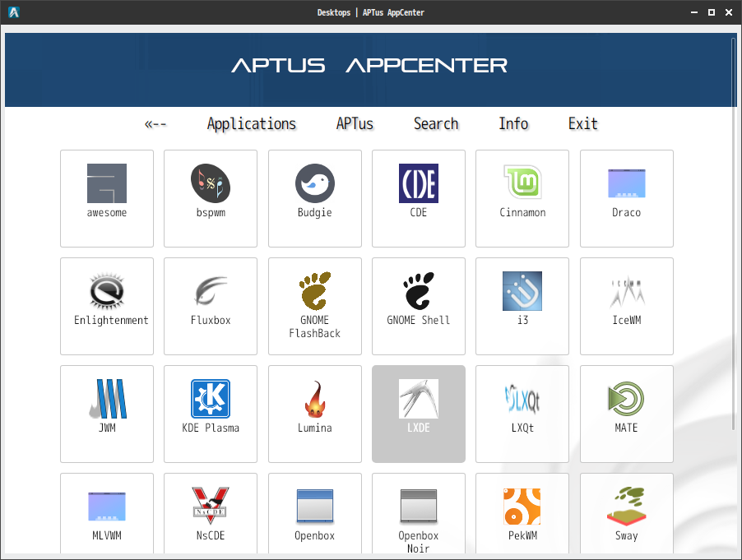Choose the Lumina flame icon

pos(315,399)
